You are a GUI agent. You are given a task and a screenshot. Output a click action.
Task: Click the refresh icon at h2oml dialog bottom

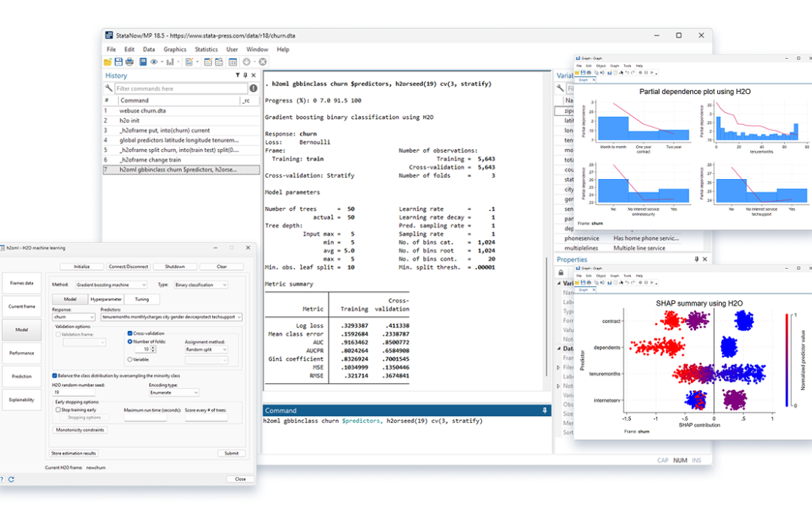11,479
